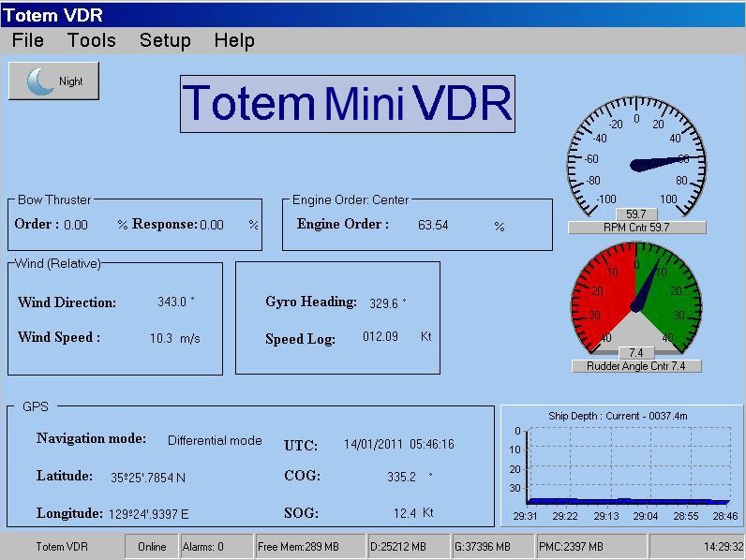Click the 29:13 time label on depth chart
The width and height of the screenshot is (746, 560).
[606, 516]
